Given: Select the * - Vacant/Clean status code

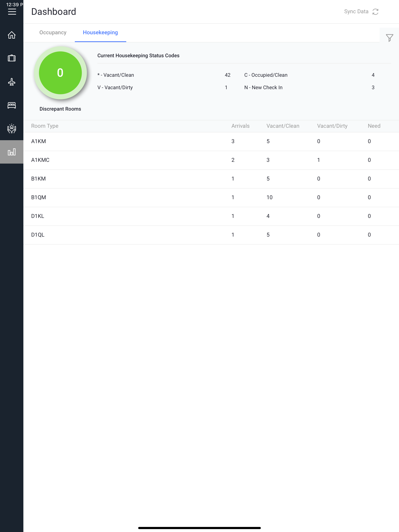Looking at the screenshot, I should point(116,75).
